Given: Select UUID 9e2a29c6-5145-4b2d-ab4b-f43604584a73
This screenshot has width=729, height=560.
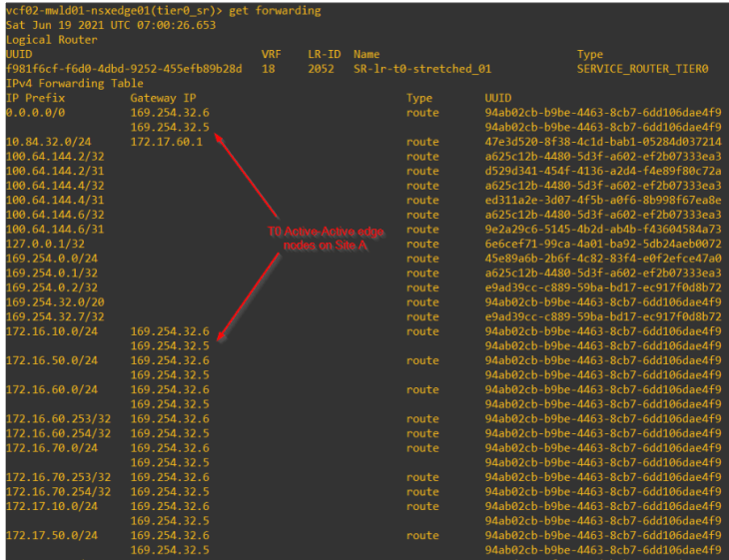Looking at the screenshot, I should click(603, 230).
